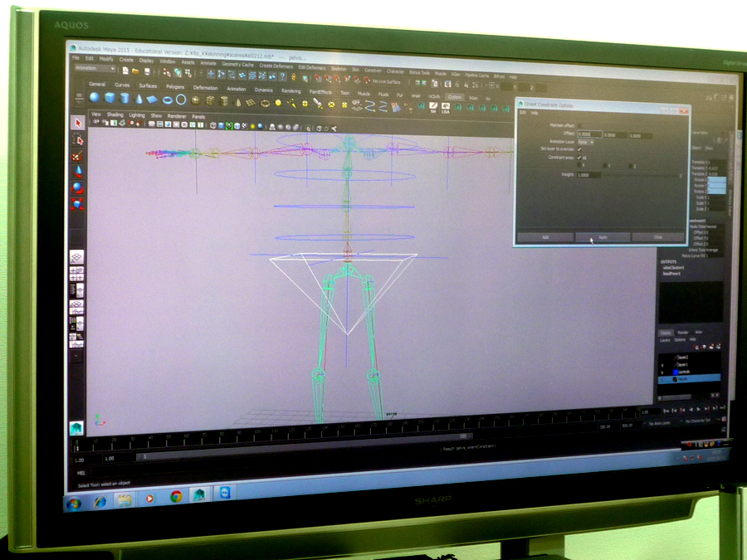Viewport: 747px width, 560px height.
Task: Open the Constrain menu
Action: pyautogui.click(x=373, y=71)
